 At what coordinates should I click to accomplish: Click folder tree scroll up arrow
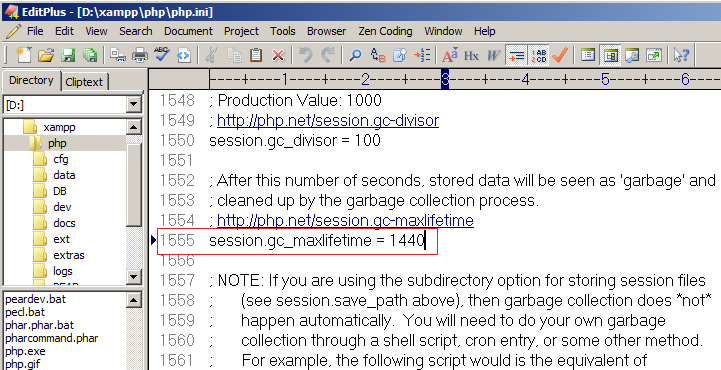134,127
